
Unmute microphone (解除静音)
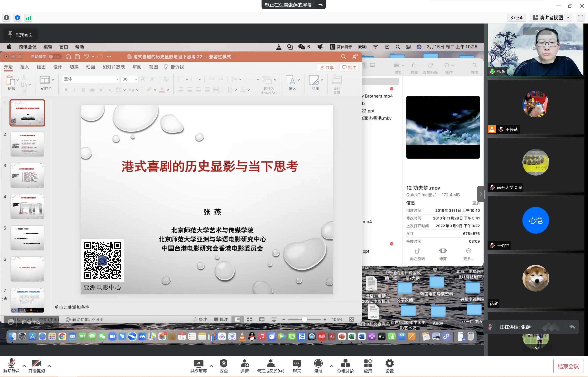tap(11, 363)
